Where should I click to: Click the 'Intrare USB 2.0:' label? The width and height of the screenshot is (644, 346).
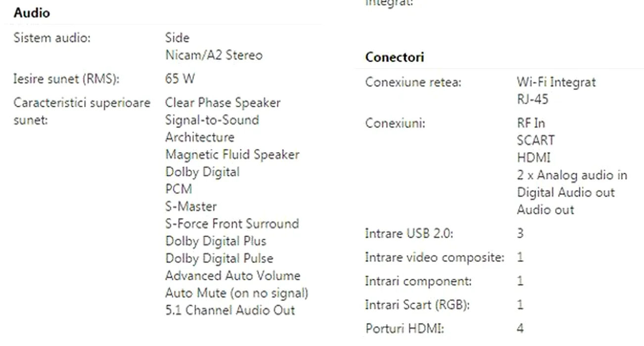pyautogui.click(x=409, y=233)
